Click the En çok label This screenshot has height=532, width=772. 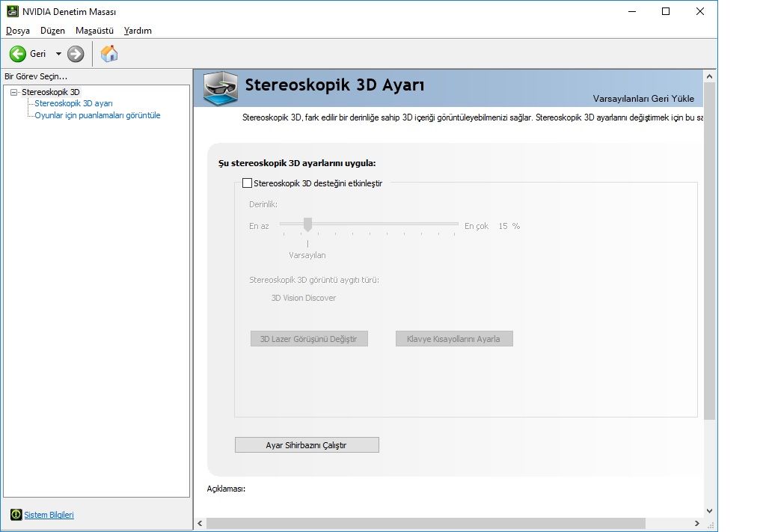click(477, 226)
